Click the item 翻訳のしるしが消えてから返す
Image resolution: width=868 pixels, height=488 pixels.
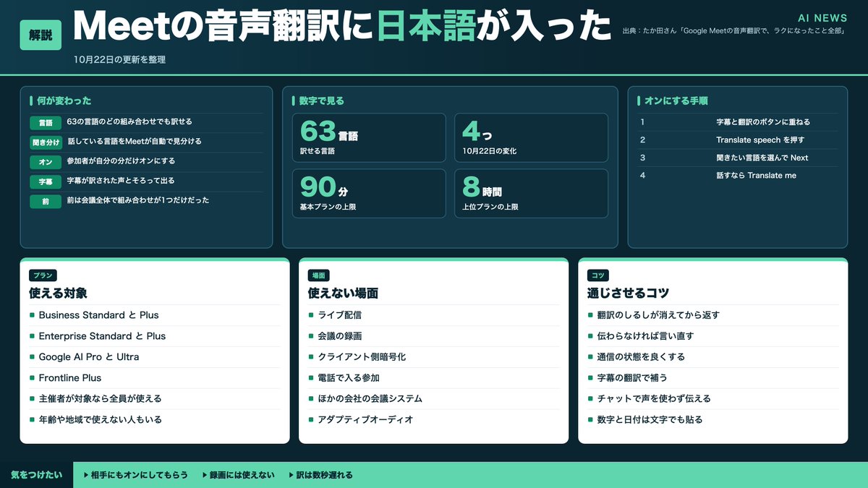click(x=658, y=315)
